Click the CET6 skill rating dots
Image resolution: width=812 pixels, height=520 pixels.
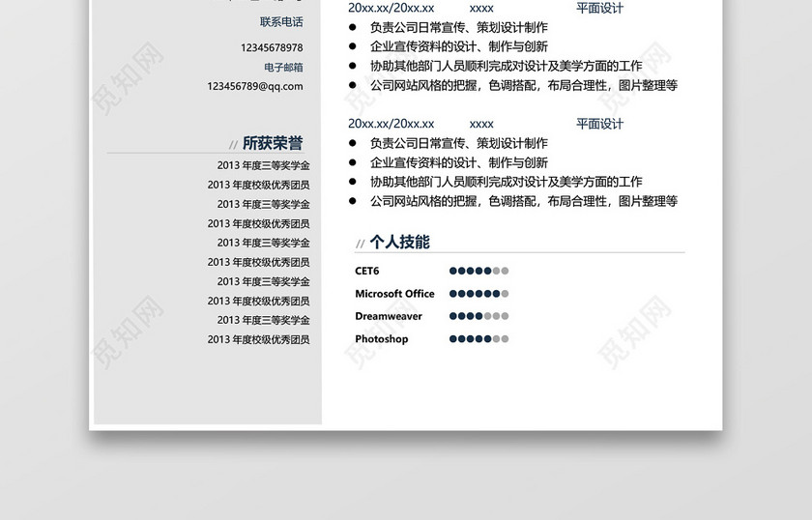click(479, 271)
